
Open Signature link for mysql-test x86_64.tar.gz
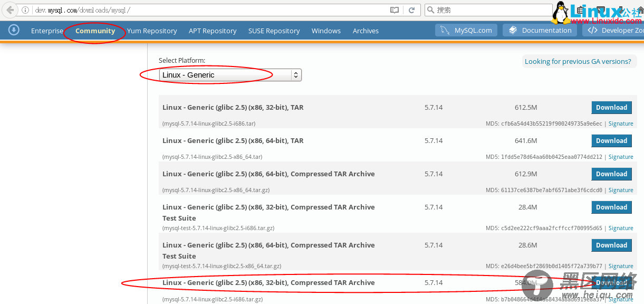pos(621,266)
